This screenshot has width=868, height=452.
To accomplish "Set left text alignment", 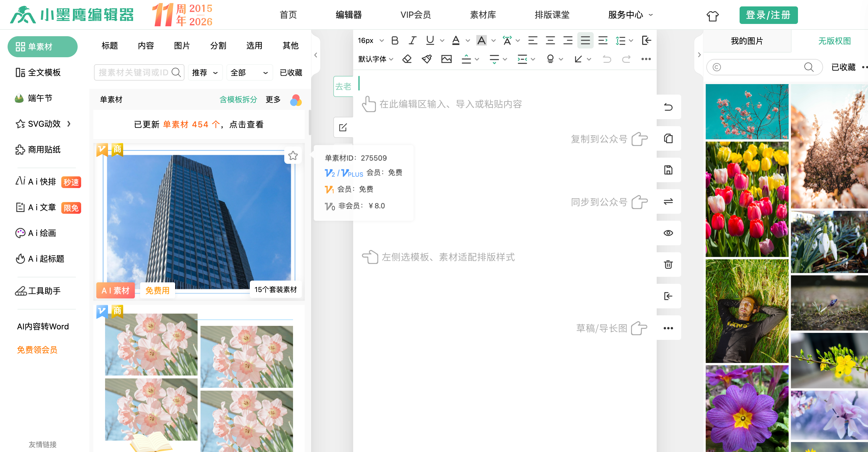I will 533,41.
